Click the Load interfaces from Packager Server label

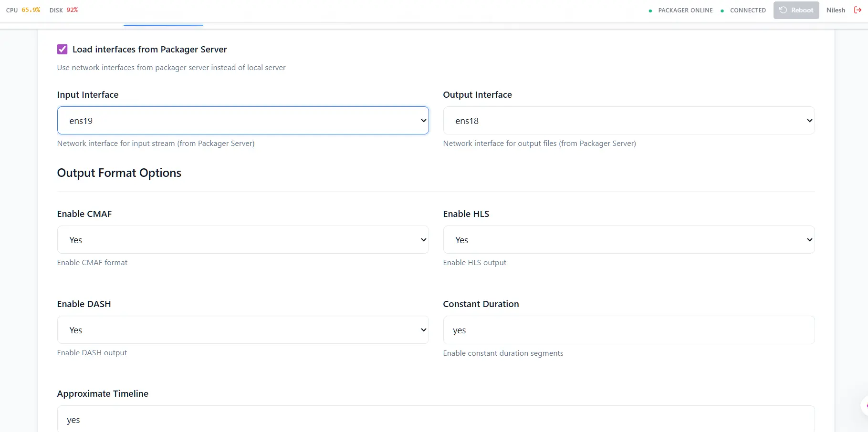[149, 49]
